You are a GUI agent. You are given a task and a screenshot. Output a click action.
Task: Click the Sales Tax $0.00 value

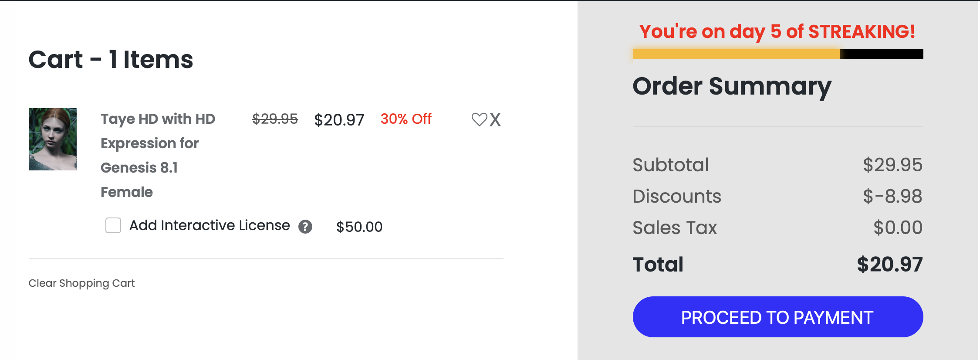coord(898,228)
